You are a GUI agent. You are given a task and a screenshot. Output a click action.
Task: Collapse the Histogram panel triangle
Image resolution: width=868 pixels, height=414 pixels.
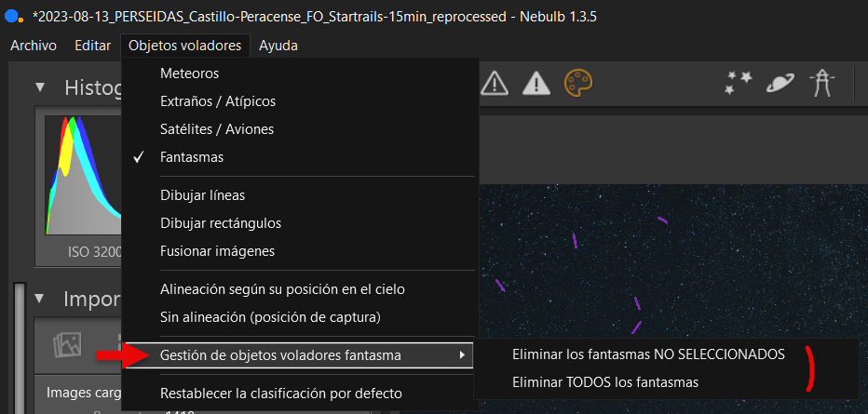(39, 87)
